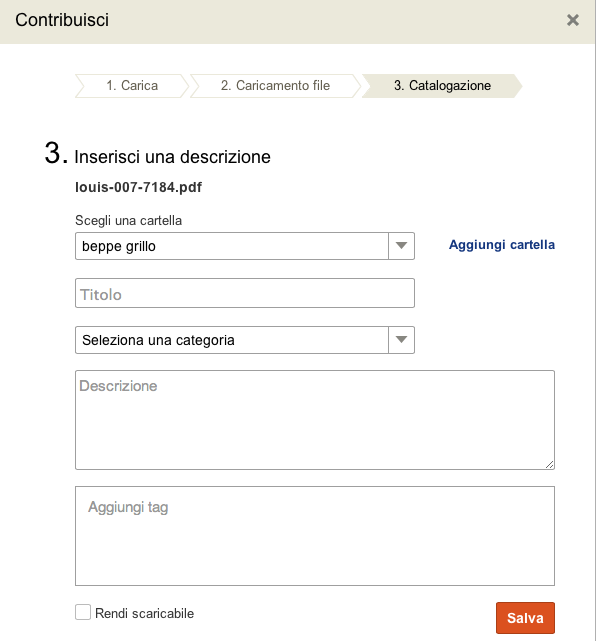
Task: Close the Contribuisci dialog with the X icon
Action: (573, 20)
